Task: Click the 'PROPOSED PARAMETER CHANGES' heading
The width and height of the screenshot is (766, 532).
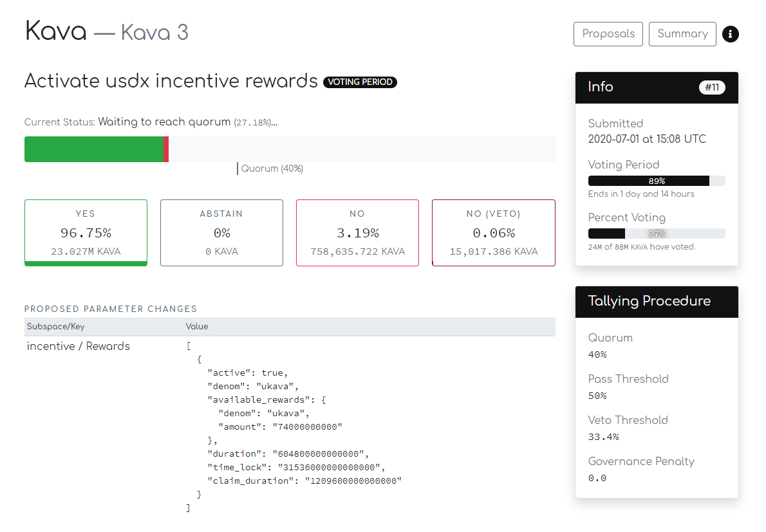Action: pos(111,309)
